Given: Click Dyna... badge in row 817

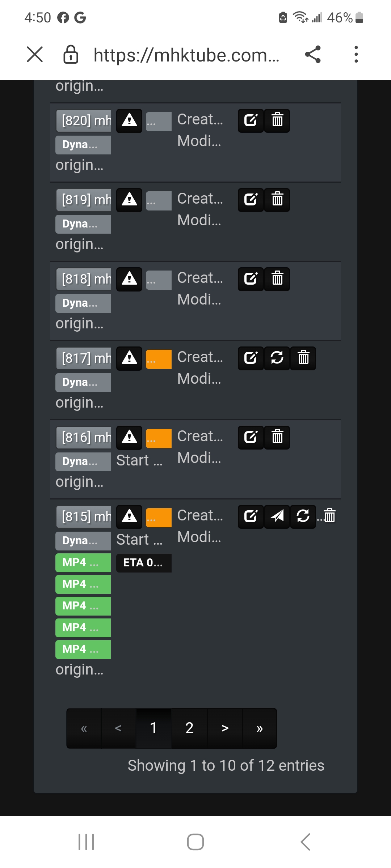Looking at the screenshot, I should (83, 383).
